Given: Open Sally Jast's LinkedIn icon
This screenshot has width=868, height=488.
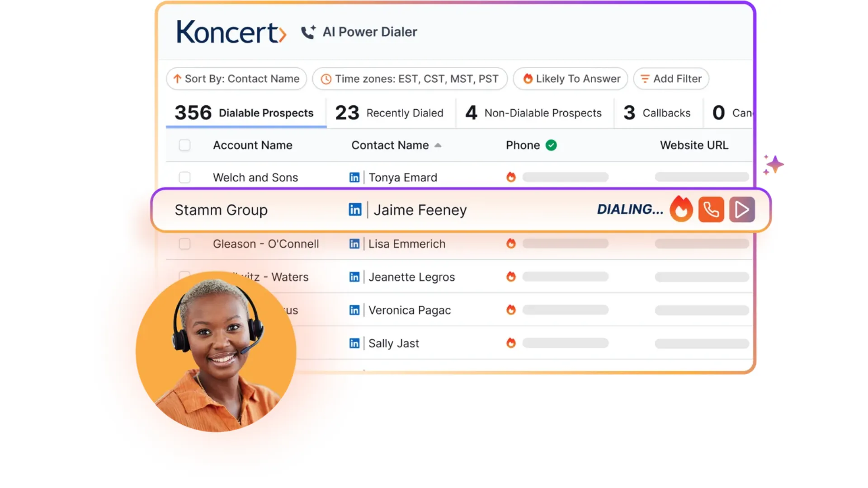Looking at the screenshot, I should [x=354, y=343].
